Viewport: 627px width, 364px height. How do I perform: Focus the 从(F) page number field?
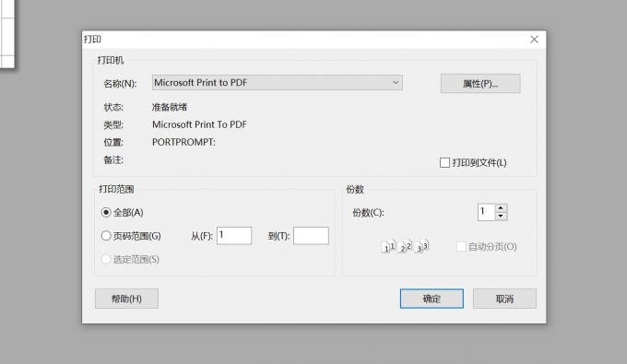[234, 236]
